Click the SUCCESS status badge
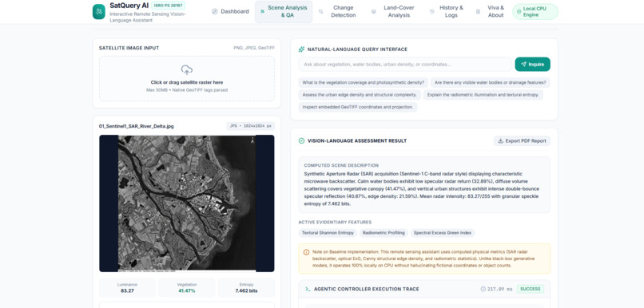The height and width of the screenshot is (308, 644). [531, 289]
